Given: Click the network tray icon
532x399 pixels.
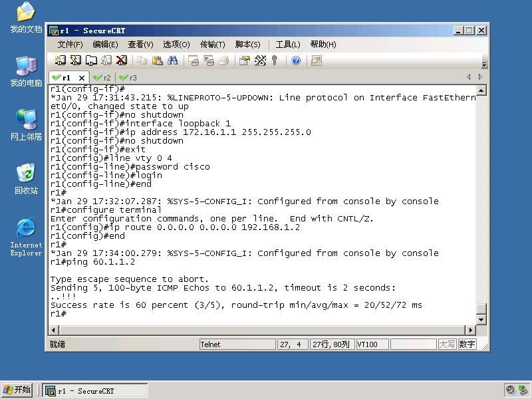Looking at the screenshot, I should click(x=523, y=390).
